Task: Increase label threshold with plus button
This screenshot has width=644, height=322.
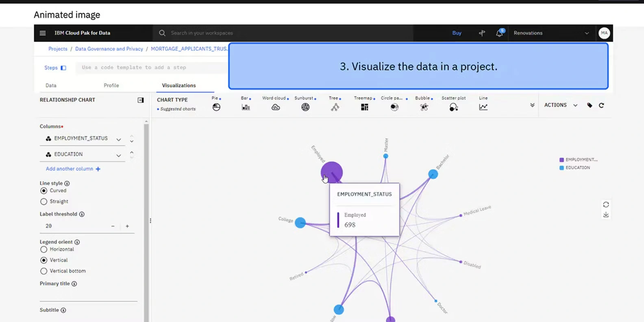Action: (x=127, y=226)
